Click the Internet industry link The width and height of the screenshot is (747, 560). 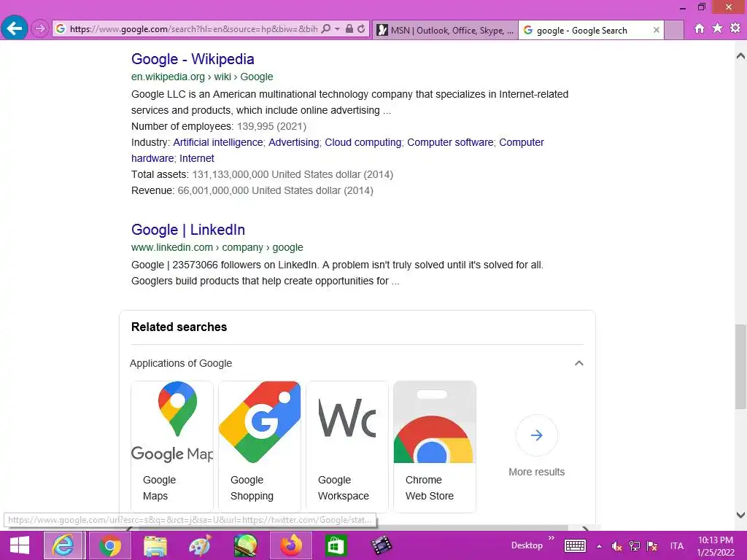[197, 158]
